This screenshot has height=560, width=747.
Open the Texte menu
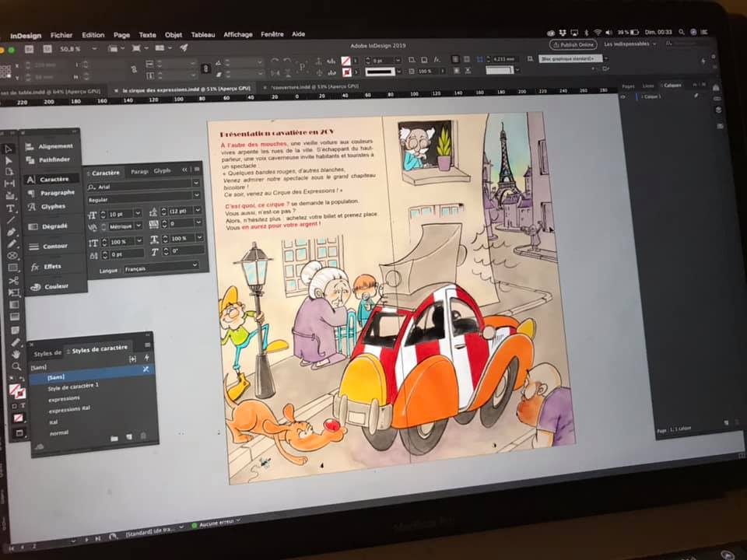coord(148,35)
